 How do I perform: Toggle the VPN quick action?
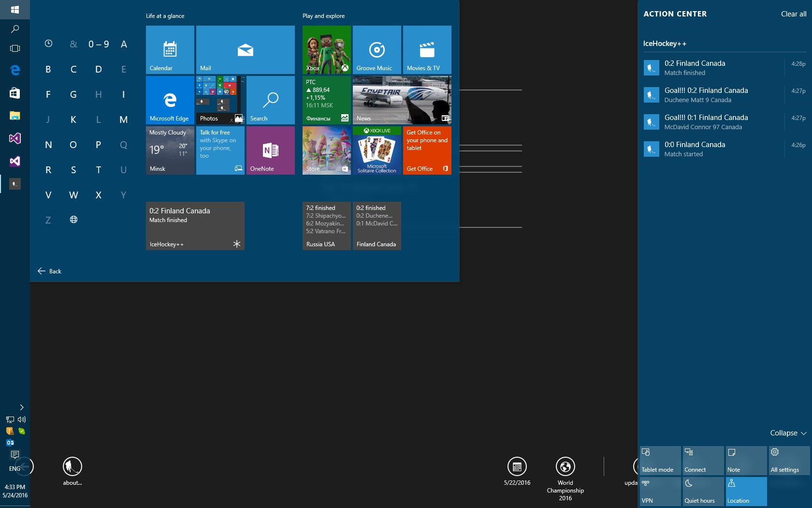pyautogui.click(x=660, y=492)
